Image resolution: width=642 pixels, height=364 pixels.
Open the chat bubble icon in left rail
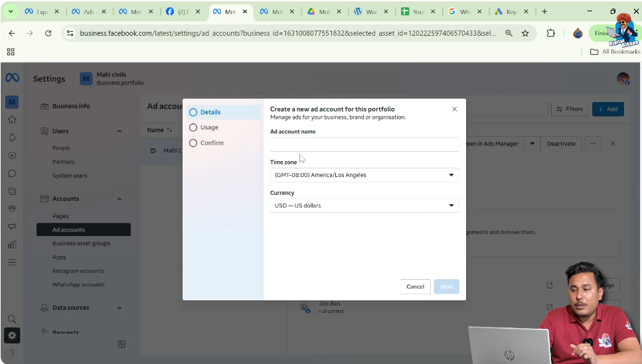(12, 174)
